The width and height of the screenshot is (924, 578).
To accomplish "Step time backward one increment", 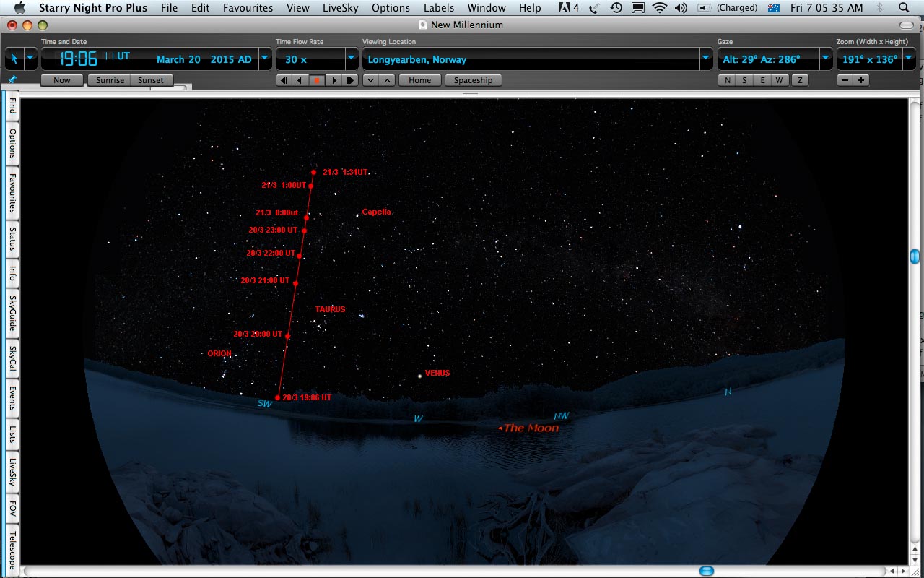I will (x=284, y=80).
